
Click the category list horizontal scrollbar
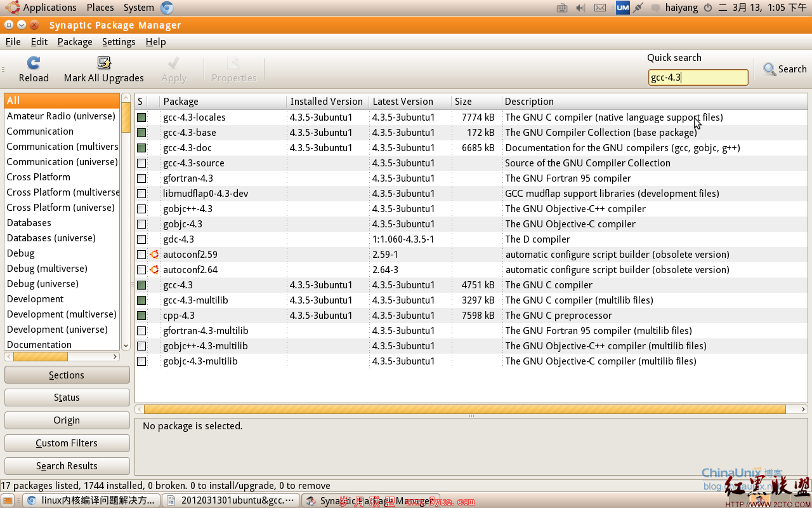click(40, 357)
